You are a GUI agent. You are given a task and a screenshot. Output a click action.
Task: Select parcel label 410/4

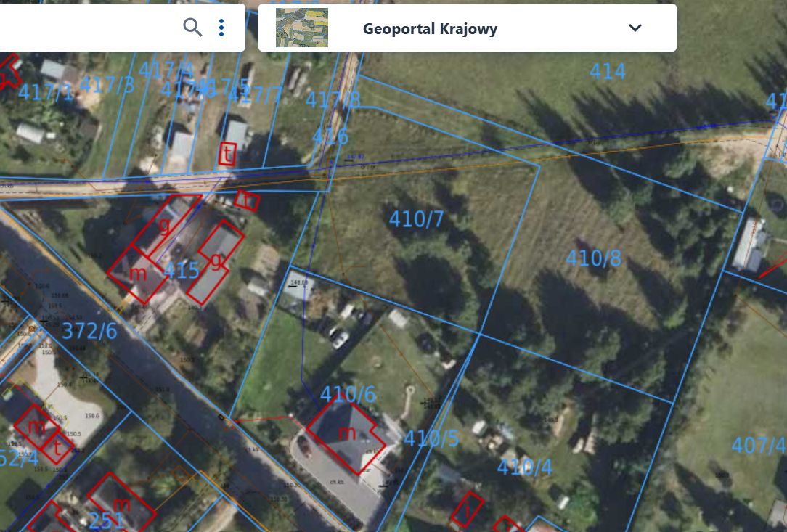pos(524,467)
